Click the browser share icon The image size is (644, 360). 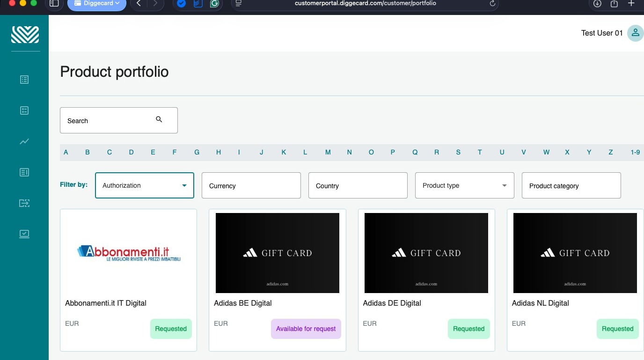pos(614,3)
